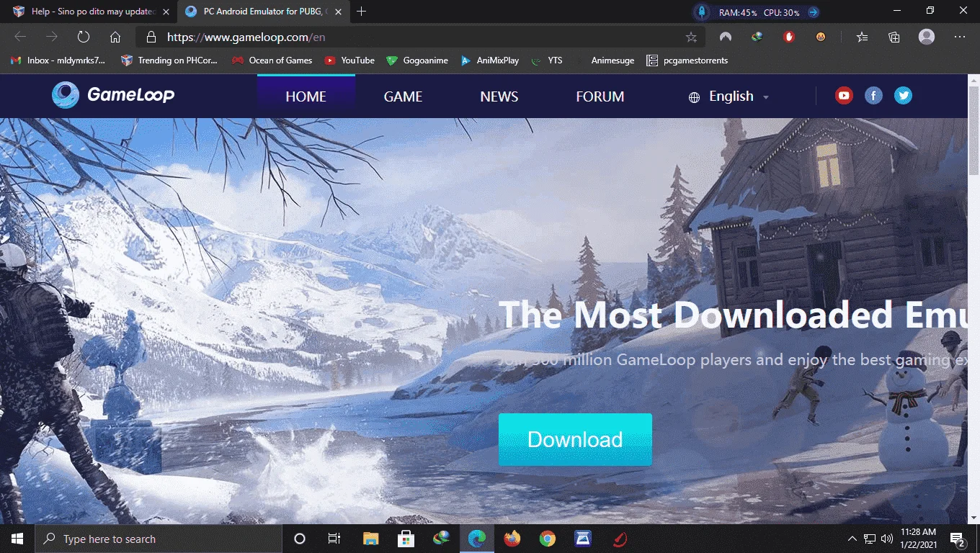Screen dimensions: 980x553
Task: Select the HOME navigation tab
Action: [306, 96]
